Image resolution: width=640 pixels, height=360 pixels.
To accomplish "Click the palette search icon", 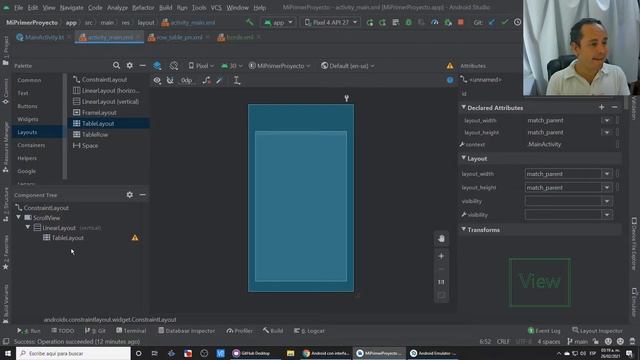I will pos(116,65).
